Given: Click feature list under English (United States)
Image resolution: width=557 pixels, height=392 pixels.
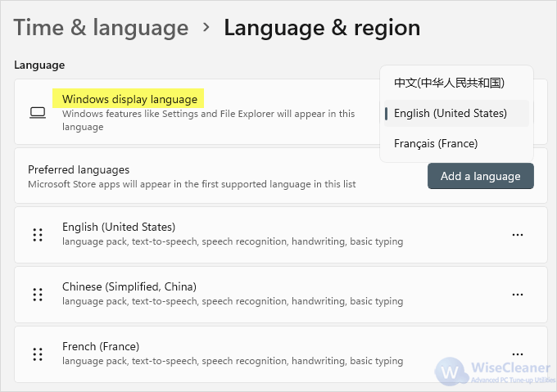Looking at the screenshot, I should click(233, 241).
